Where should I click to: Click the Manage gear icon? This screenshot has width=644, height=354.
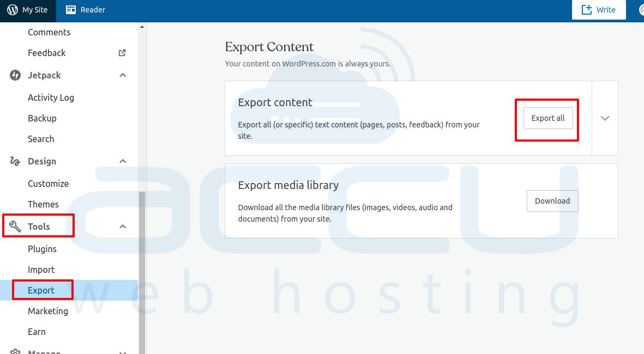click(15, 351)
